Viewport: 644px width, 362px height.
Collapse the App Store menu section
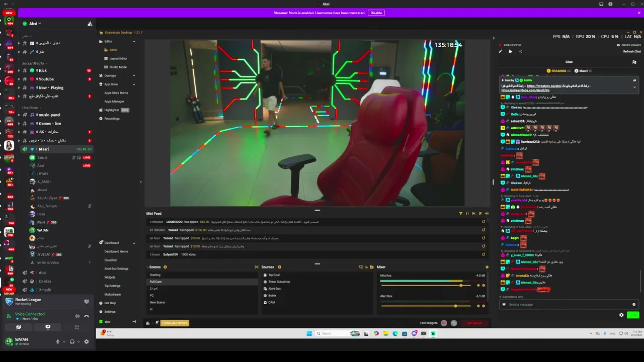click(x=134, y=84)
